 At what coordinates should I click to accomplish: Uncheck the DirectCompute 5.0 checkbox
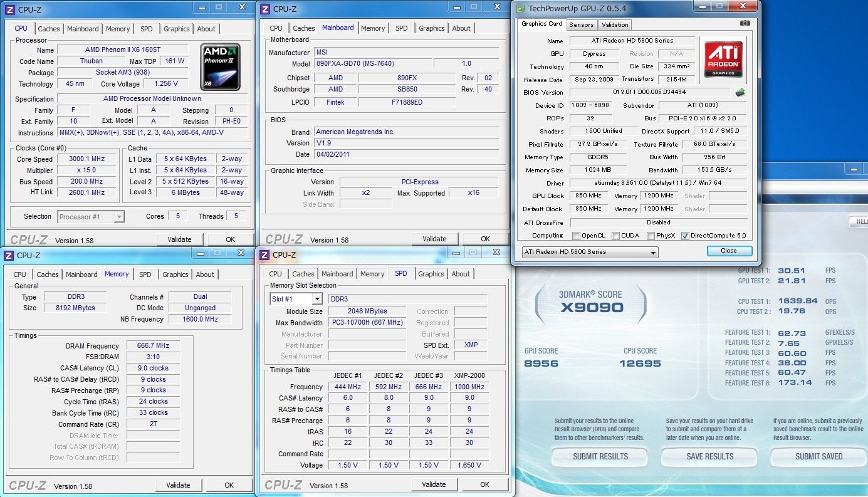[685, 236]
